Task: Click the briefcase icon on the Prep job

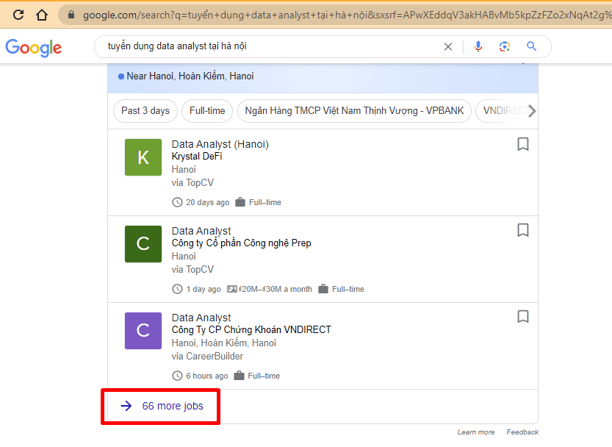Action: tap(323, 289)
